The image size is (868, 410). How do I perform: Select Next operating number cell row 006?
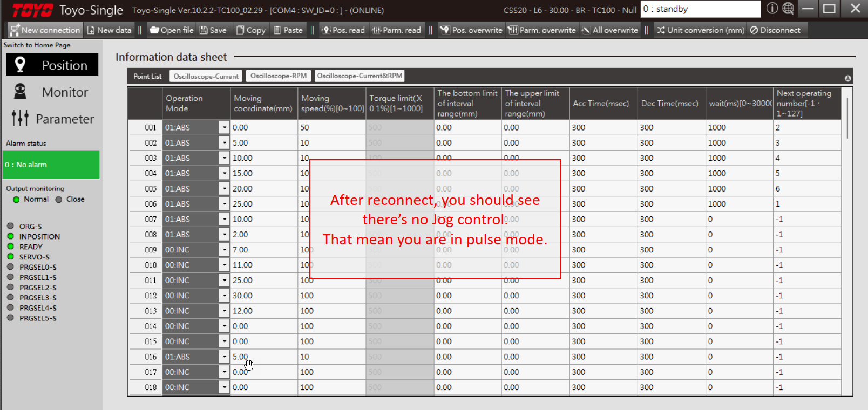807,204
